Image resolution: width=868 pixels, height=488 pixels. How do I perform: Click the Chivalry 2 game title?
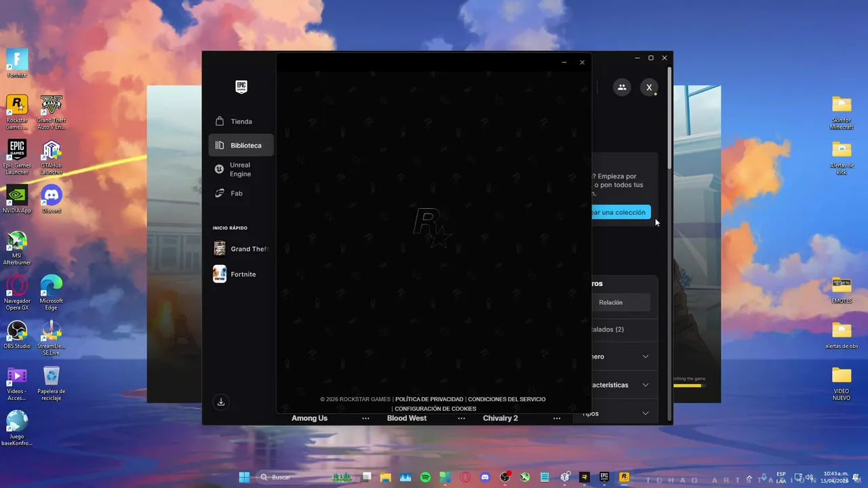click(x=500, y=418)
